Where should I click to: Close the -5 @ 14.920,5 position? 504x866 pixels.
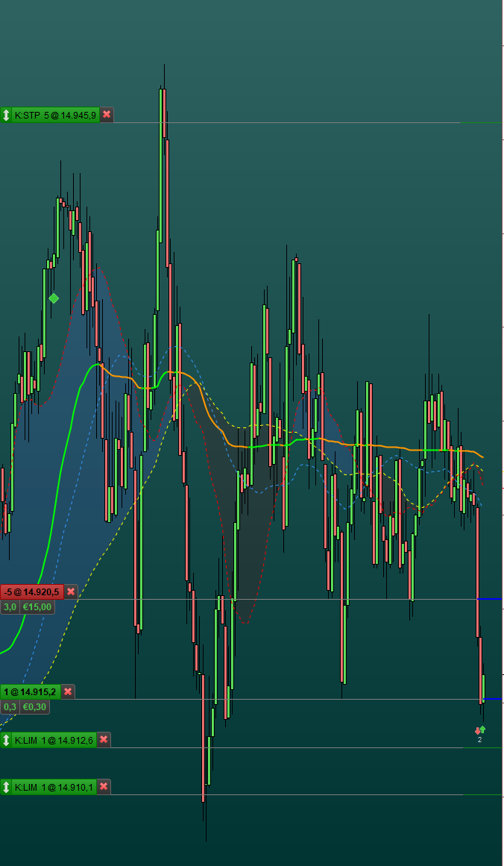click(x=71, y=592)
